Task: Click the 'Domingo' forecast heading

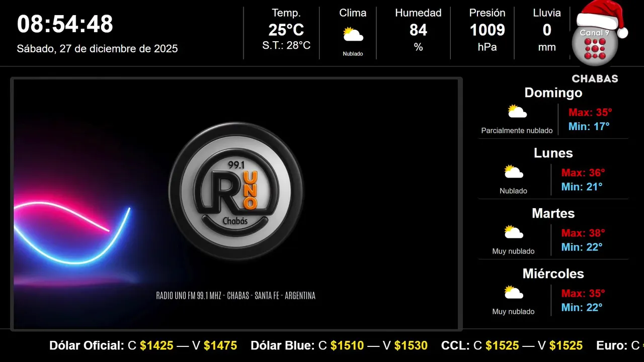Action: click(x=553, y=93)
